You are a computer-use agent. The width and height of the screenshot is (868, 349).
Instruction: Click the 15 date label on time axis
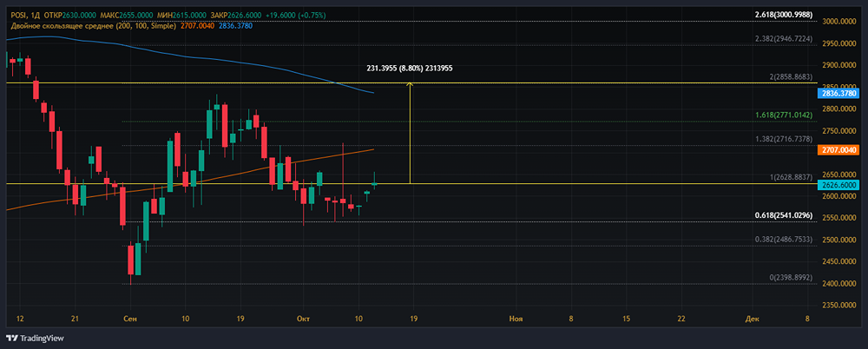[626, 319]
